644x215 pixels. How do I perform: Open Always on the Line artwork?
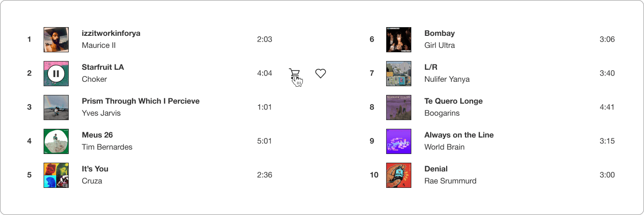[399, 141]
